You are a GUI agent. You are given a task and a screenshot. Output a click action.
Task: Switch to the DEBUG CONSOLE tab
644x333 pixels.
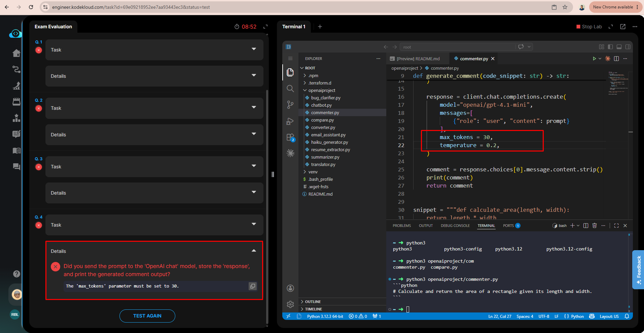[455, 226]
